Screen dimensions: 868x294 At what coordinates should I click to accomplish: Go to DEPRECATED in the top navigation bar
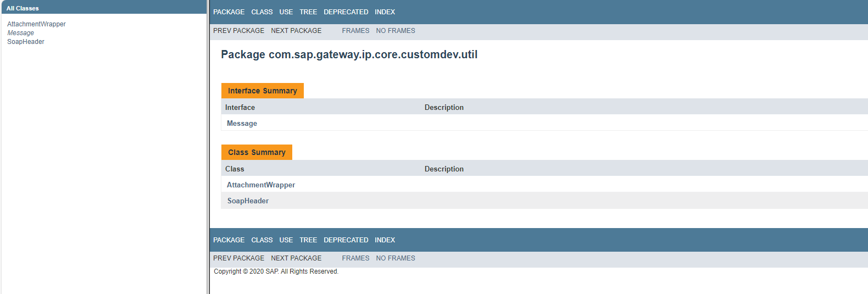[x=346, y=12]
